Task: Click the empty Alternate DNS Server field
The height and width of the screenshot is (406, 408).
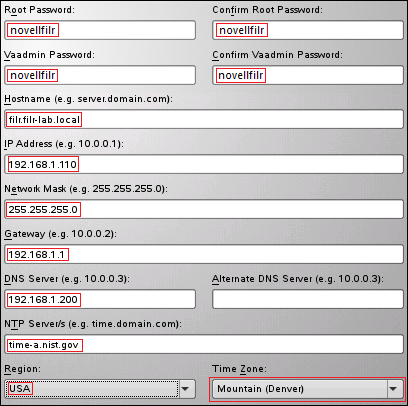Action: (308, 299)
